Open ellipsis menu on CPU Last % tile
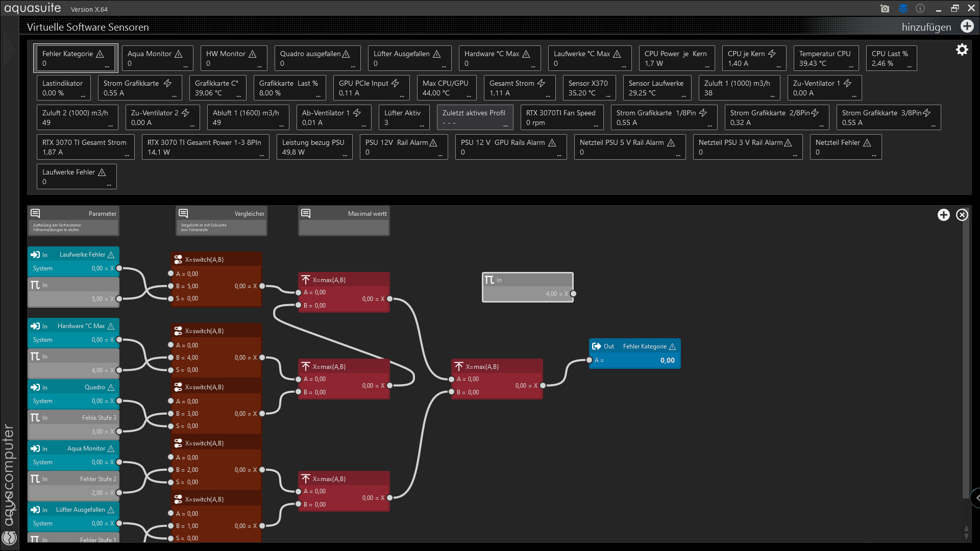 909,67
